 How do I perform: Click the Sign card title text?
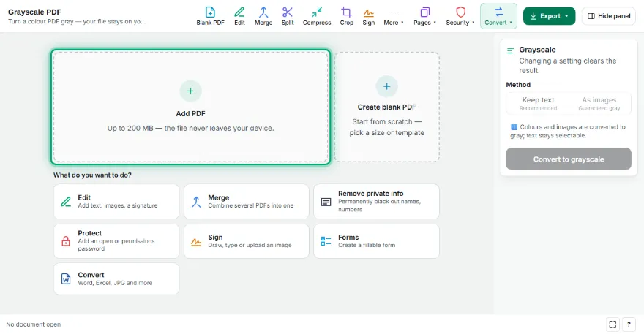point(215,238)
